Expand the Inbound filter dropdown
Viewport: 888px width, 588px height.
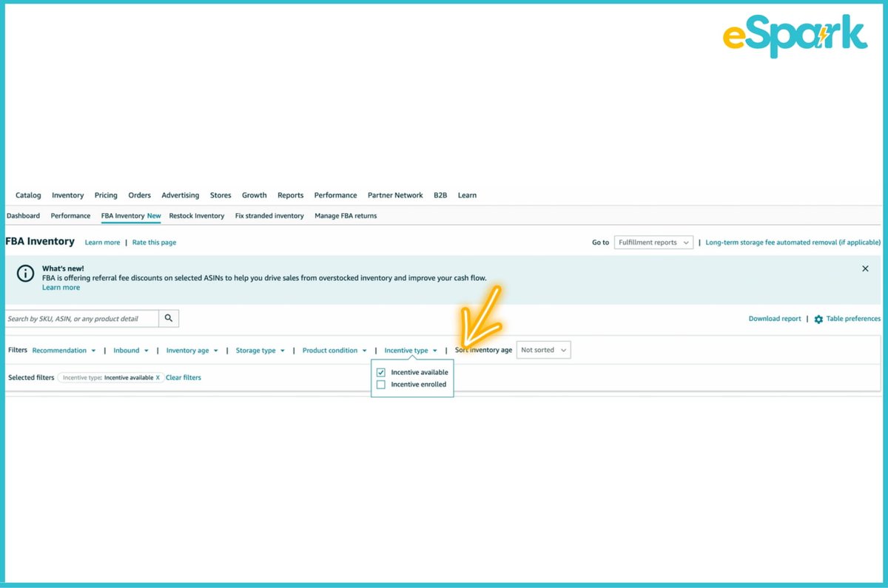tap(131, 351)
